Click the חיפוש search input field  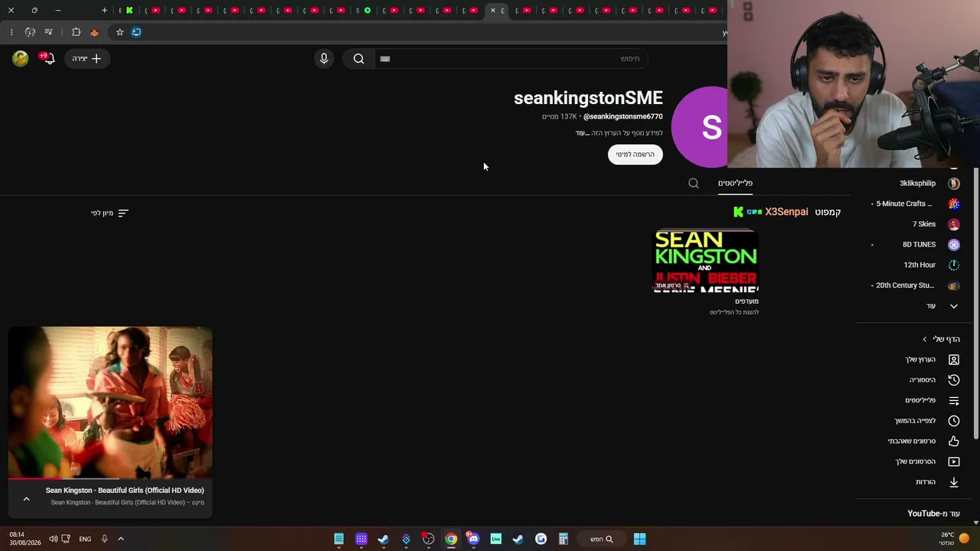click(511, 59)
